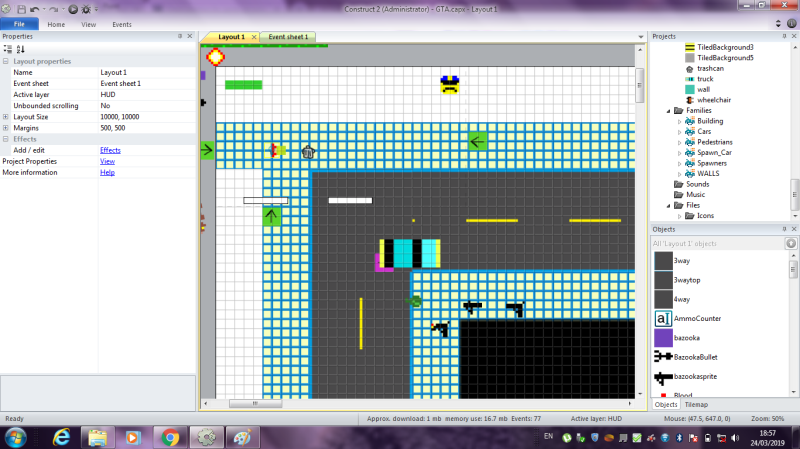Screen dimensions: 800x449
Task: Select the green up arrow spawner
Action: pos(271,216)
